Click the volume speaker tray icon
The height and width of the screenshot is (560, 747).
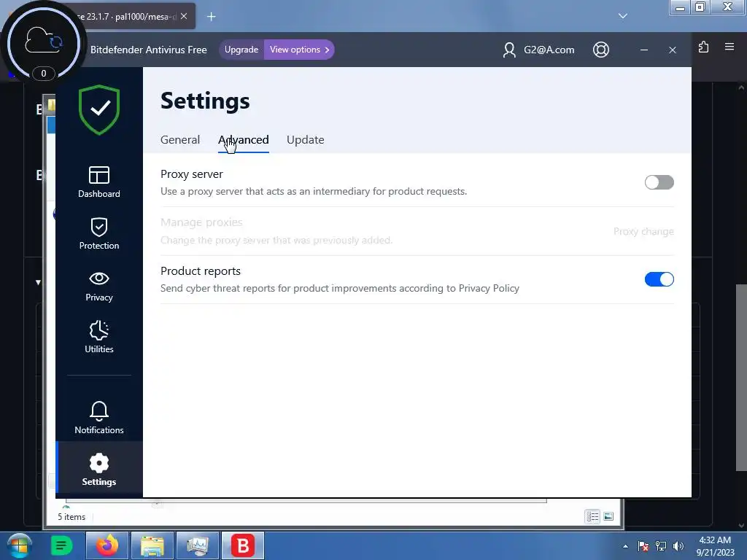click(x=678, y=546)
